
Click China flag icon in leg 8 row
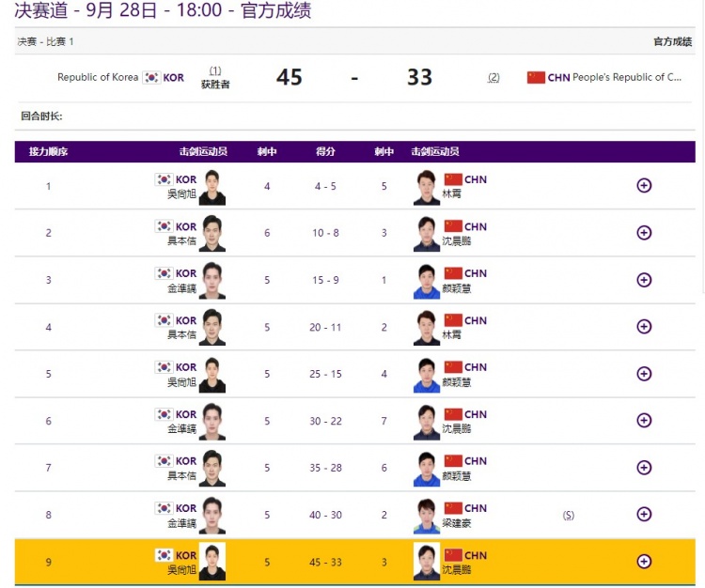pyautogui.click(x=453, y=508)
